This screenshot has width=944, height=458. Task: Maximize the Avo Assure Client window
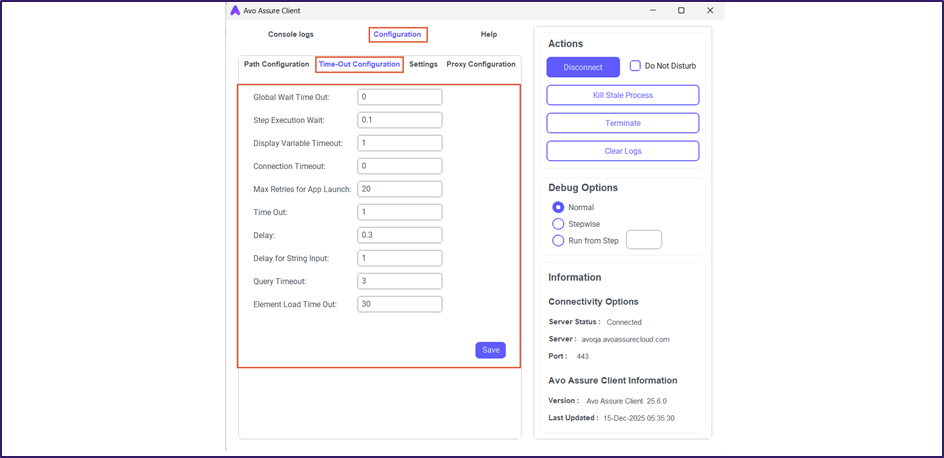[x=681, y=11]
